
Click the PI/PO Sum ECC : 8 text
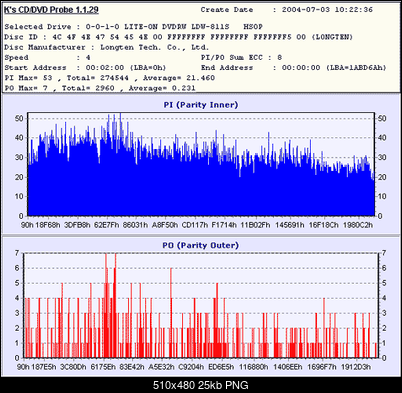241,58
